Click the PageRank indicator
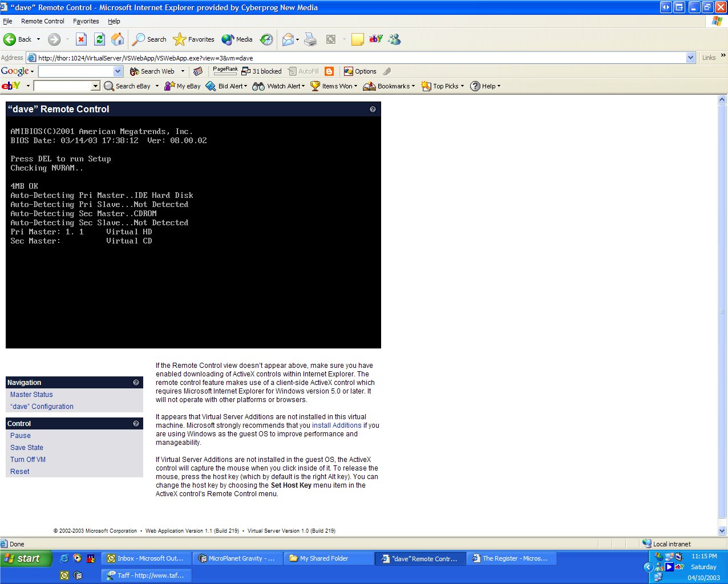The height and width of the screenshot is (584, 728). pos(225,71)
